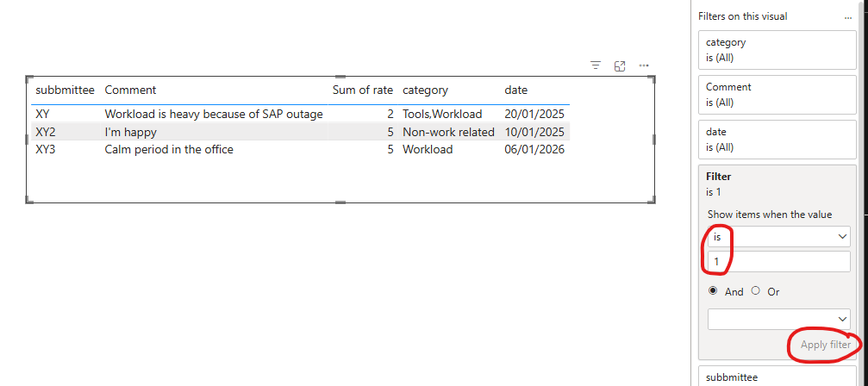Select the XY cell in subbmittee column
Screen dimensions: 868x386
click(x=41, y=115)
